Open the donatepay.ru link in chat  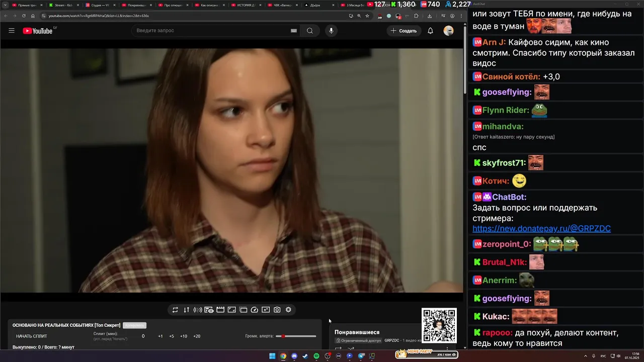(541, 229)
